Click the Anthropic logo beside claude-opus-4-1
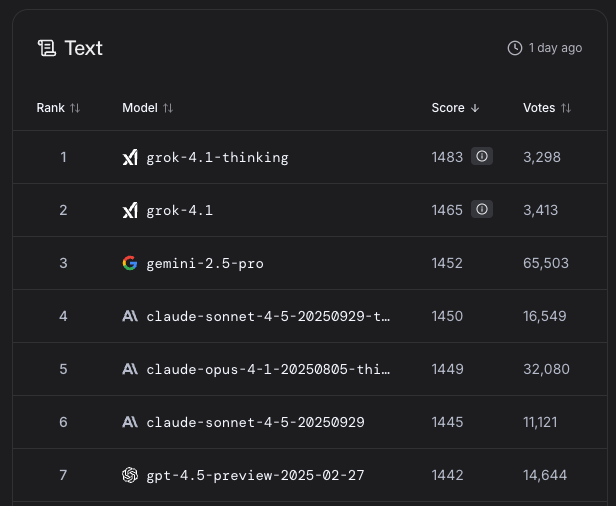 tap(130, 369)
